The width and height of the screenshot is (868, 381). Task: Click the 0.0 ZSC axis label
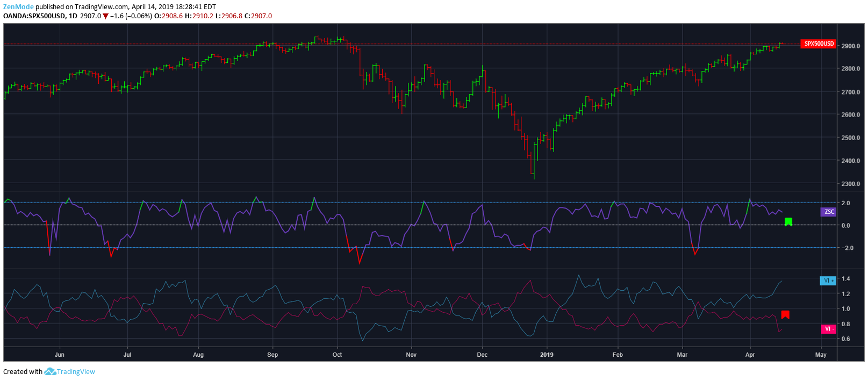[x=846, y=226]
